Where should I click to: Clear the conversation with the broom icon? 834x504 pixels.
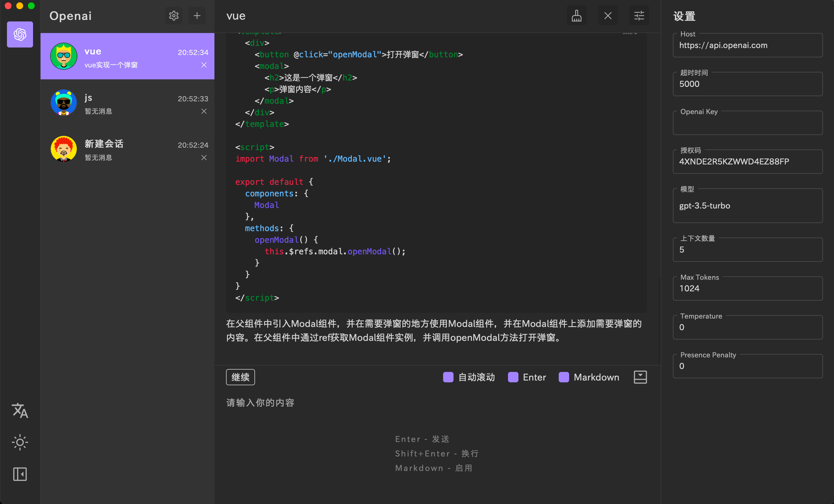[576, 16]
